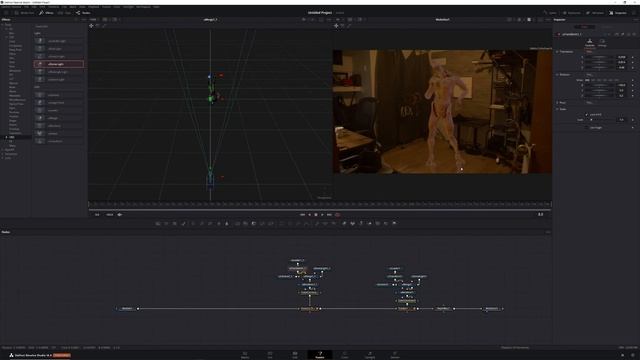
Task: Toggle keyframe for Scale value
Action: pos(633,120)
